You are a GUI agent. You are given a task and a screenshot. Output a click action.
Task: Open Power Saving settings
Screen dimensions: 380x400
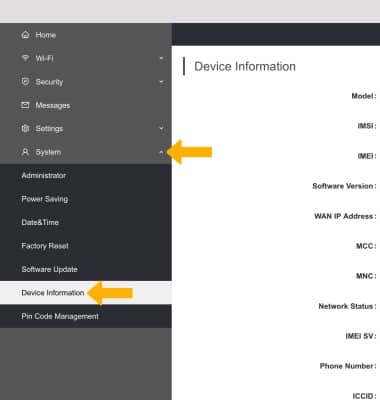[86, 199]
